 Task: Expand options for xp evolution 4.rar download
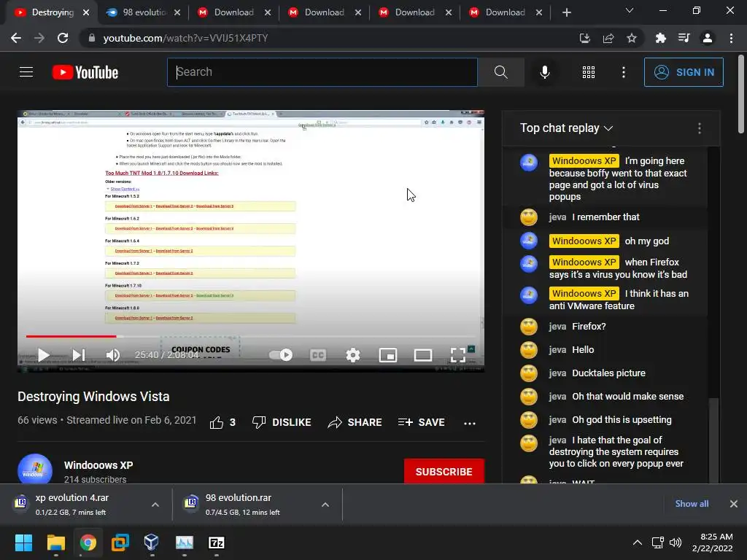[x=155, y=505]
